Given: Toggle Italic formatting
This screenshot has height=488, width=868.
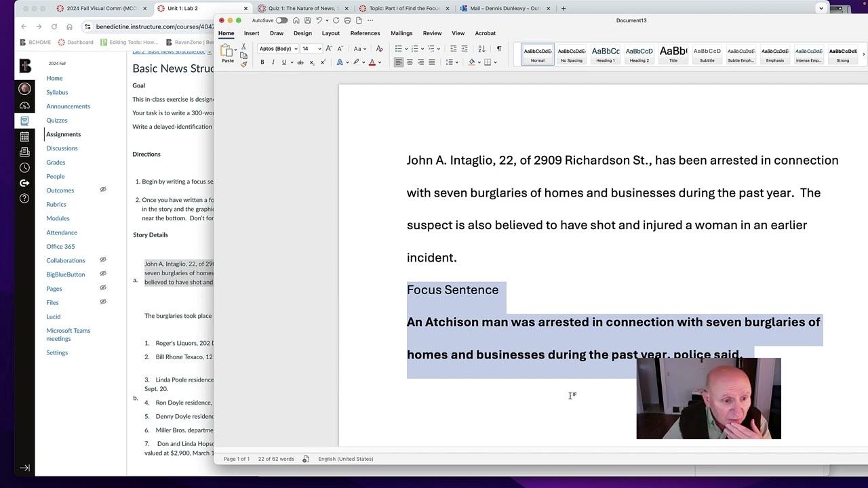Looking at the screenshot, I should (x=273, y=62).
